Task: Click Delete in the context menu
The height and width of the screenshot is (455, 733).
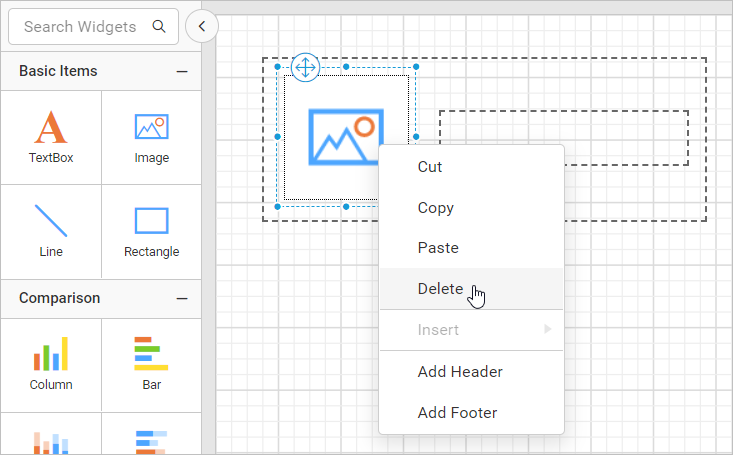Action: point(440,289)
